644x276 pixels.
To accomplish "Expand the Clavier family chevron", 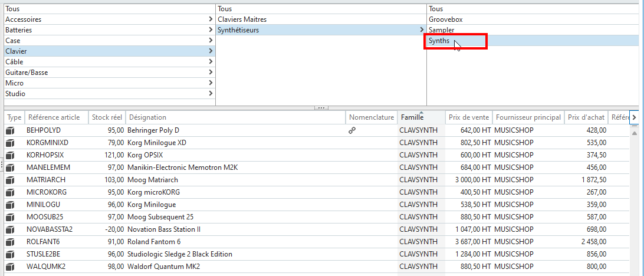I will (211, 51).
